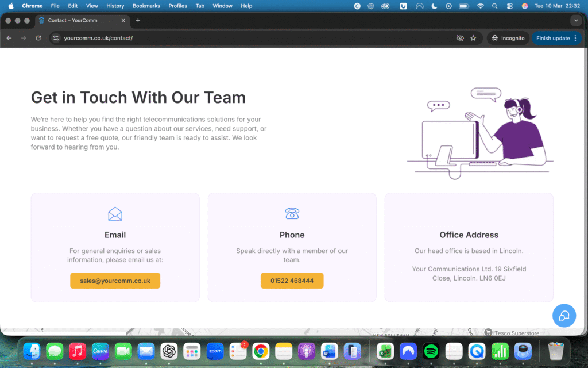
Task: Expand the tab search dropdown arrow
Action: click(576, 21)
